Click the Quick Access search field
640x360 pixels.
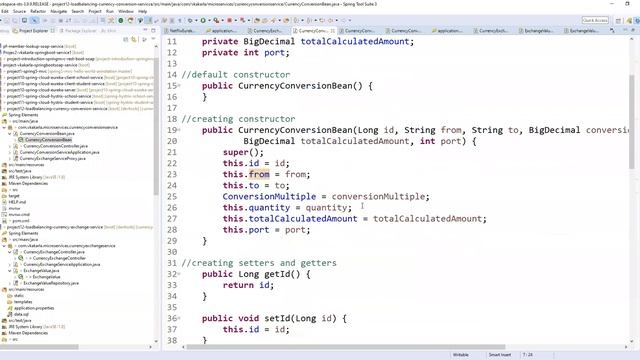click(x=595, y=20)
